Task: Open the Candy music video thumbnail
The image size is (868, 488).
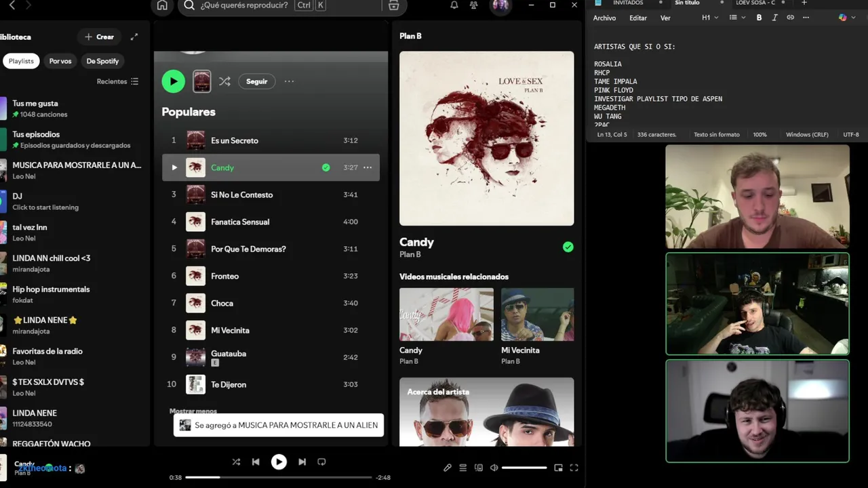Action: 446,314
